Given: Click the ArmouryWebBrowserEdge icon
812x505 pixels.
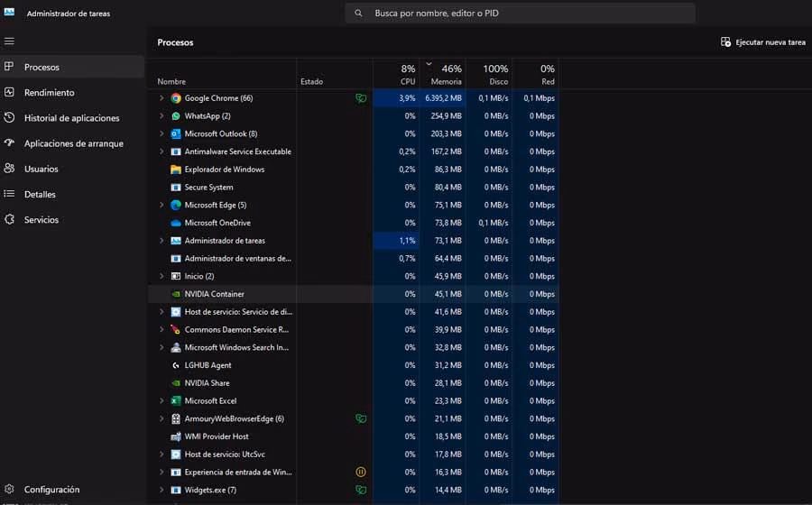Looking at the screenshot, I should point(176,419).
